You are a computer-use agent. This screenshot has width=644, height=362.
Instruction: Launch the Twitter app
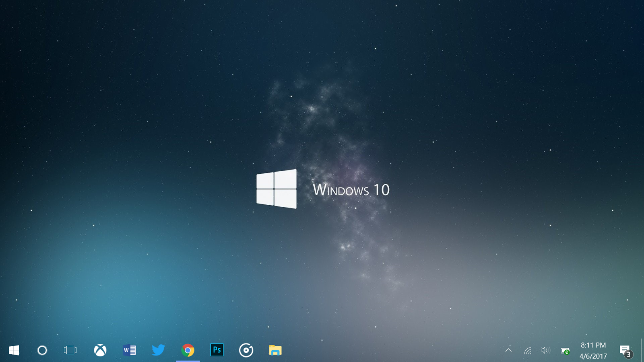159,350
